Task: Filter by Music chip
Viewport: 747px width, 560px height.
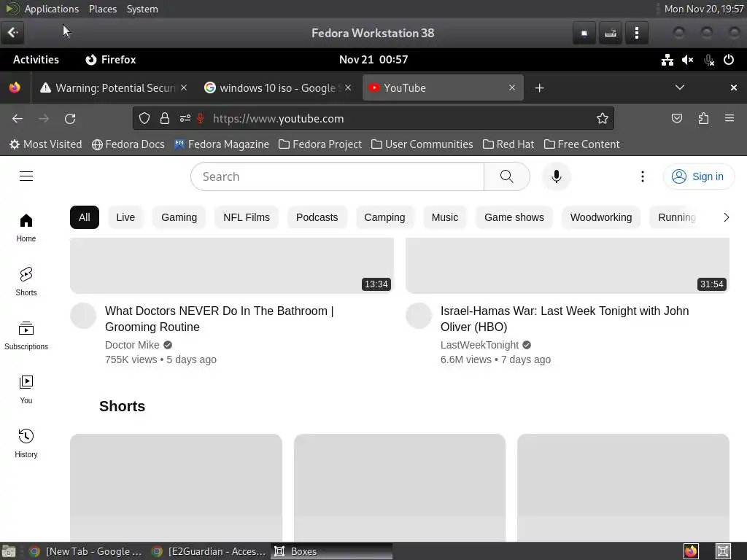Action: pyautogui.click(x=445, y=217)
